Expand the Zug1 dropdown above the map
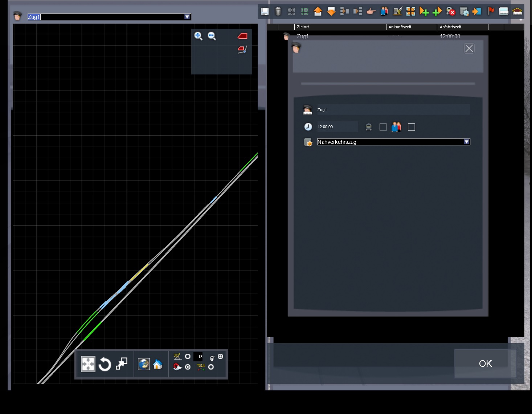532x414 pixels. (x=187, y=17)
